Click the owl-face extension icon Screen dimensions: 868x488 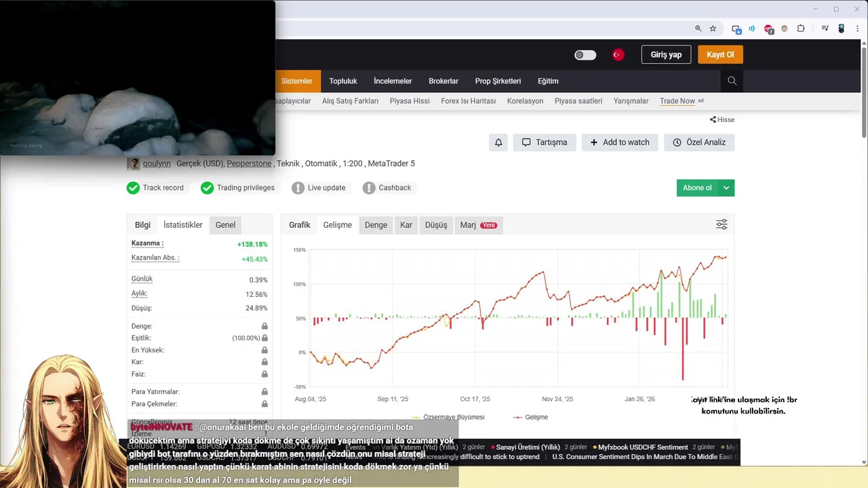(785, 28)
